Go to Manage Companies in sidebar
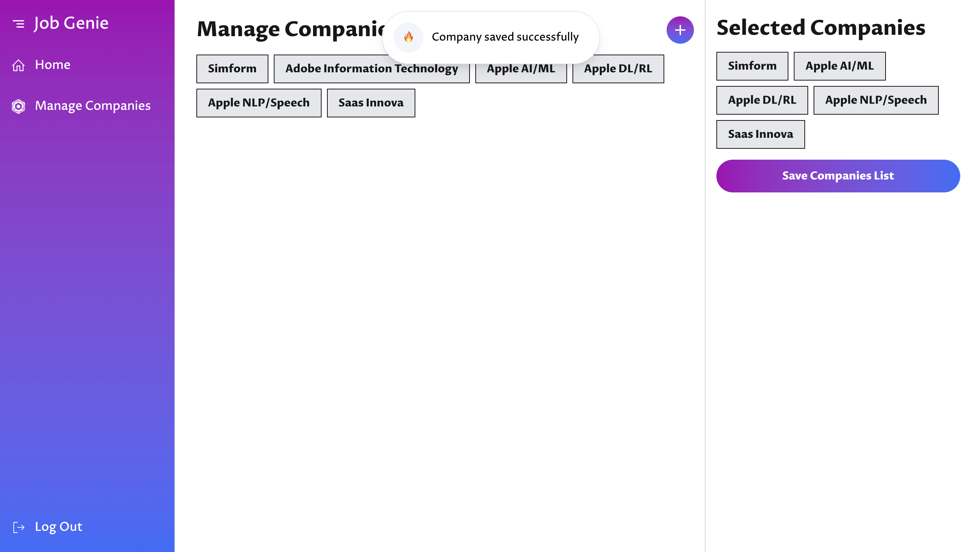Image resolution: width=980 pixels, height=552 pixels. click(x=92, y=105)
